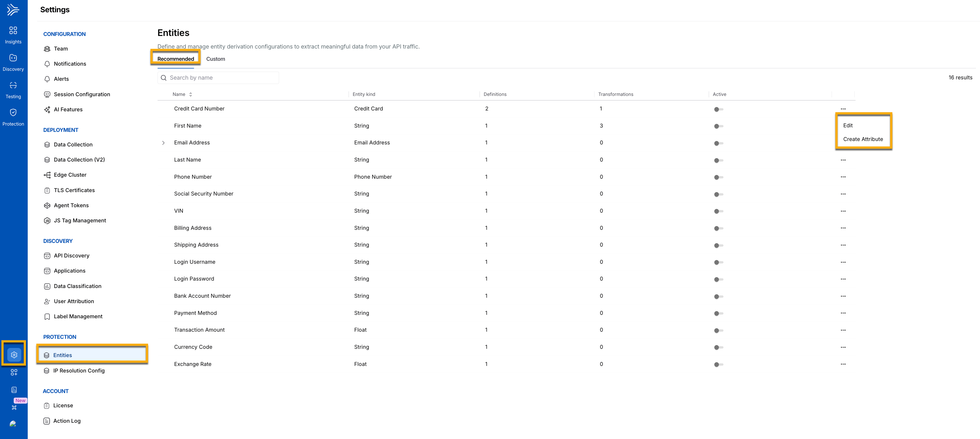Image resolution: width=980 pixels, height=439 pixels.
Task: Click the Edge Cluster node icon
Action: click(47, 175)
